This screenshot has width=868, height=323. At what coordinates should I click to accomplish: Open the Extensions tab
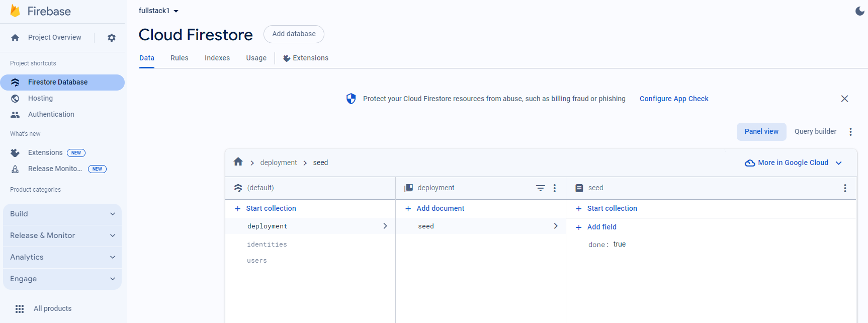[x=306, y=58]
